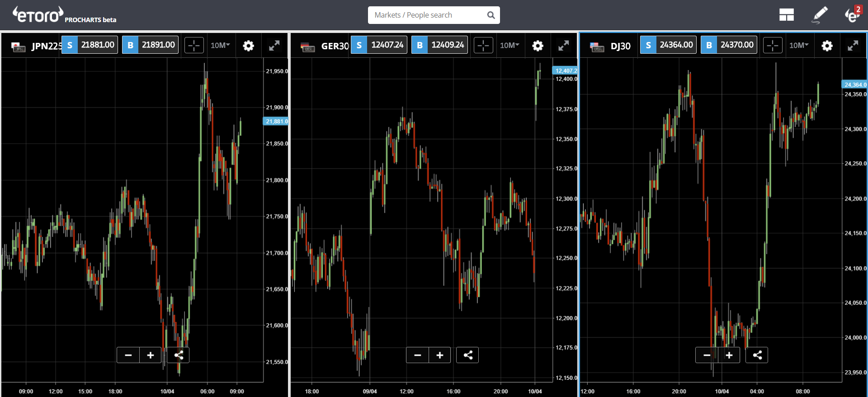Select the pencil drawing tool icon
This screenshot has height=397, width=868.
820,15
